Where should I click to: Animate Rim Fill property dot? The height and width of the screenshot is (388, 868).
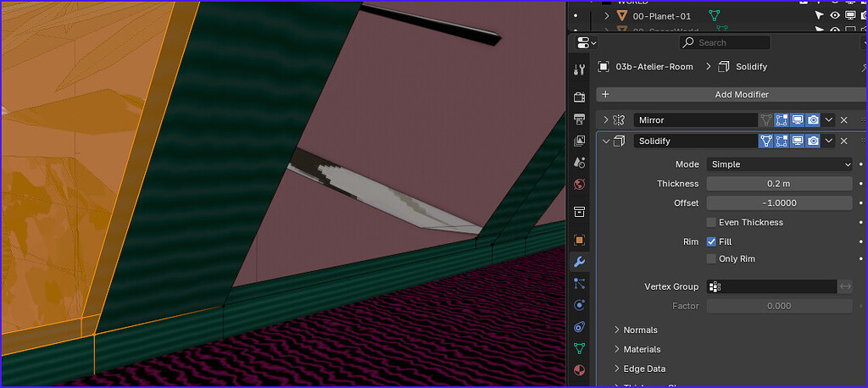(861, 242)
